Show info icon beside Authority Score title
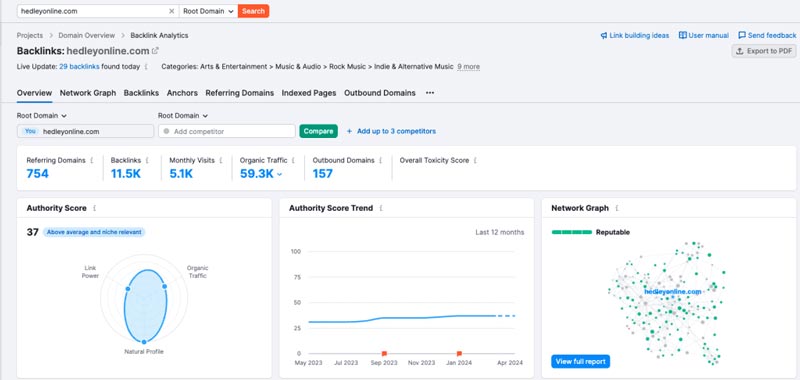Screen dimensions: 800x380 coord(94,208)
